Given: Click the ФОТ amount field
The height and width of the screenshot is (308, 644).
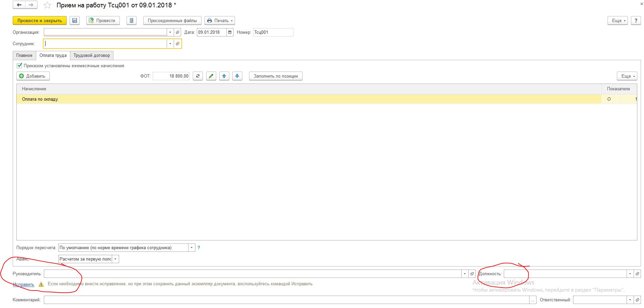Looking at the screenshot, I should pyautogui.click(x=171, y=76).
